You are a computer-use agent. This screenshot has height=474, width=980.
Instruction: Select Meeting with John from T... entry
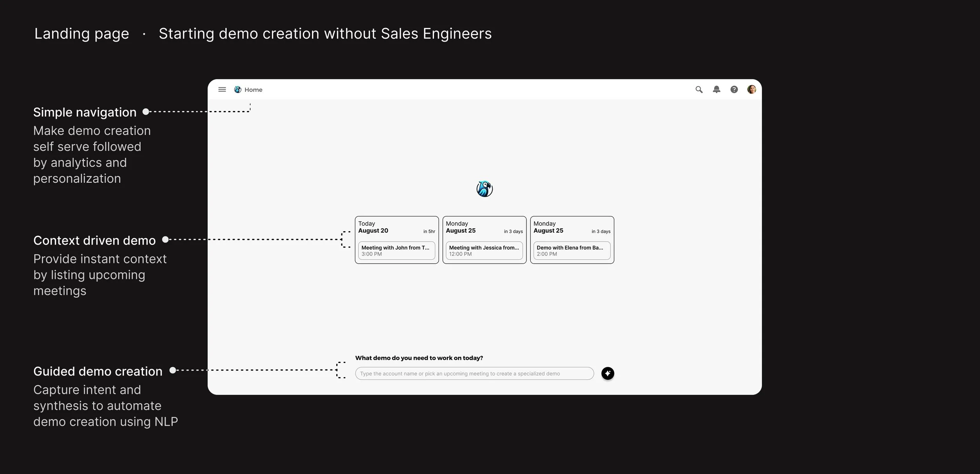pyautogui.click(x=397, y=250)
